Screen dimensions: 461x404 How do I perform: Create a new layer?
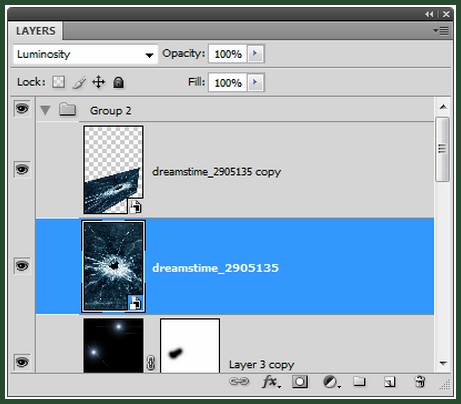[x=389, y=382]
